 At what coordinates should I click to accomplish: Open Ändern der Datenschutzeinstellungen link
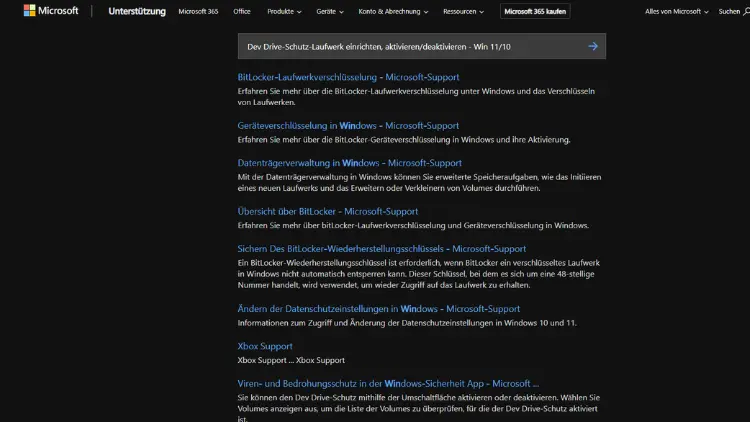pos(379,309)
